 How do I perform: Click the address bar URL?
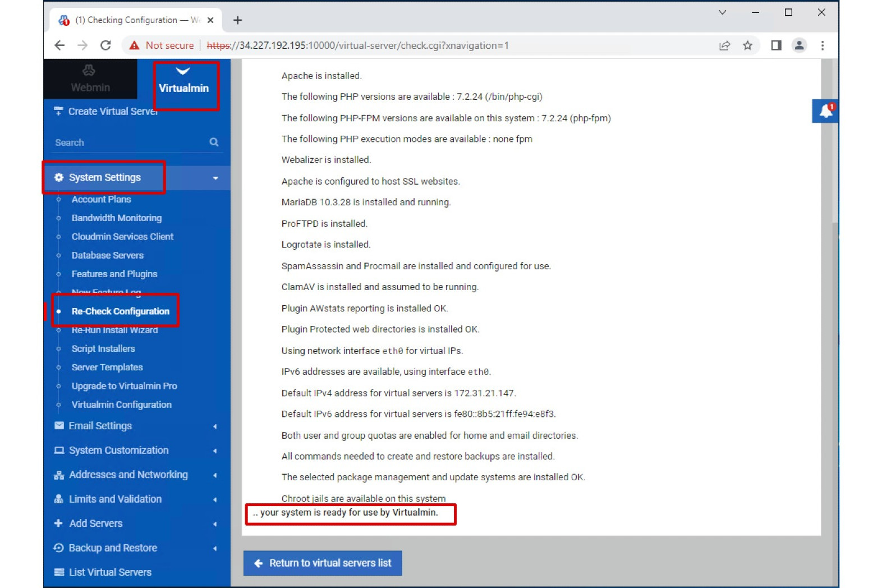[357, 45]
